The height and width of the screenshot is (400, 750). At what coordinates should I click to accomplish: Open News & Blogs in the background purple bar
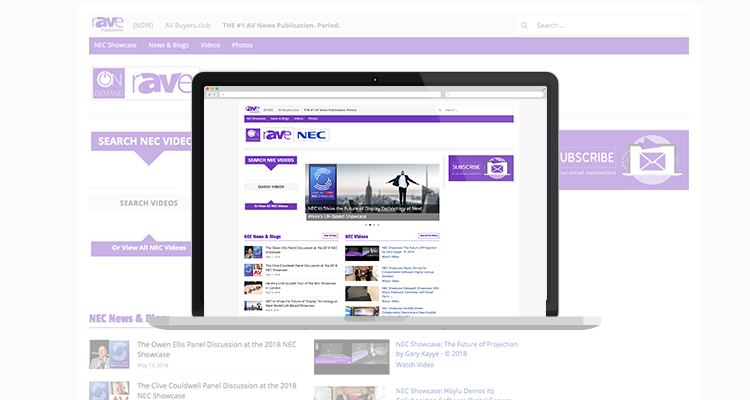pyautogui.click(x=168, y=45)
